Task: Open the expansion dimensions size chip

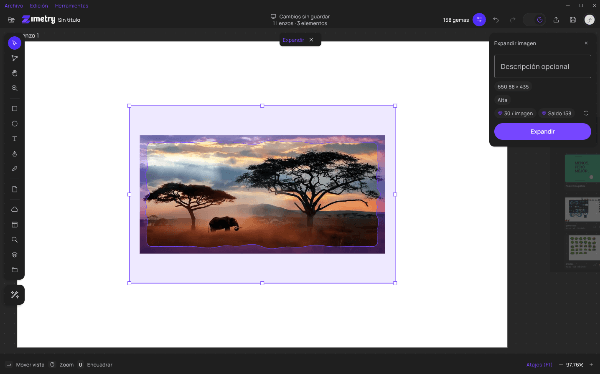Action: 513,87
